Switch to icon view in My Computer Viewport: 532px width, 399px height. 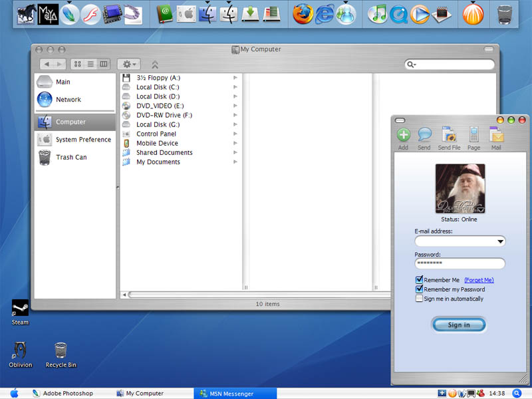78,64
